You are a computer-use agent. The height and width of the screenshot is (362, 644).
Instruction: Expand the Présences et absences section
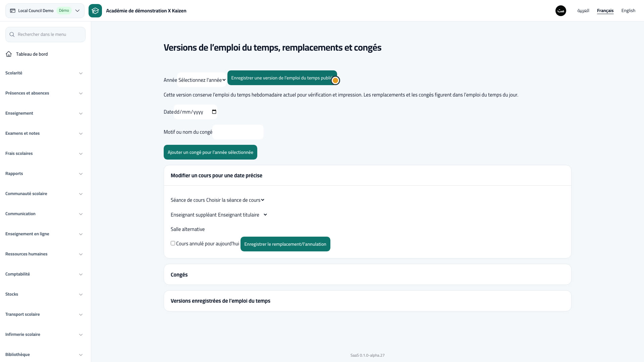44,93
